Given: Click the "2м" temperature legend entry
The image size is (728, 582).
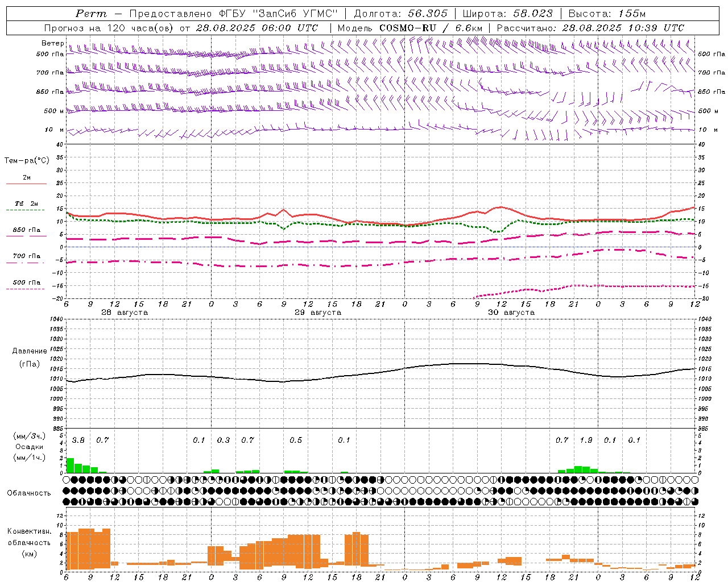Looking at the screenshot, I should (27, 177).
